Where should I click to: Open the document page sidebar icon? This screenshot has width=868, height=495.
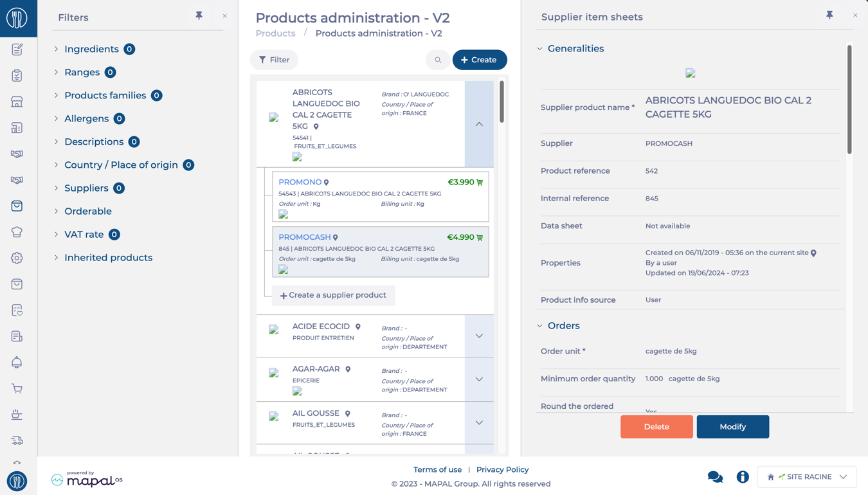click(17, 336)
